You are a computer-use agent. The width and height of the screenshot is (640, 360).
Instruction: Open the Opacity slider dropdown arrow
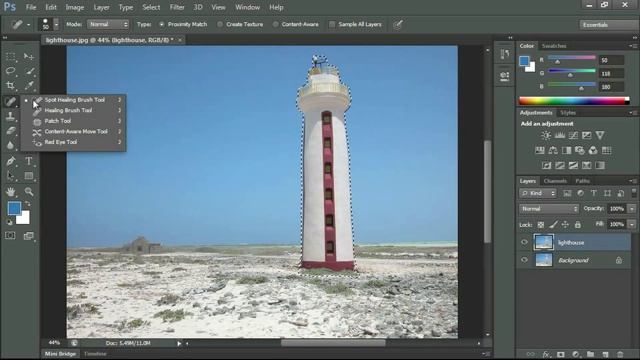point(632,209)
